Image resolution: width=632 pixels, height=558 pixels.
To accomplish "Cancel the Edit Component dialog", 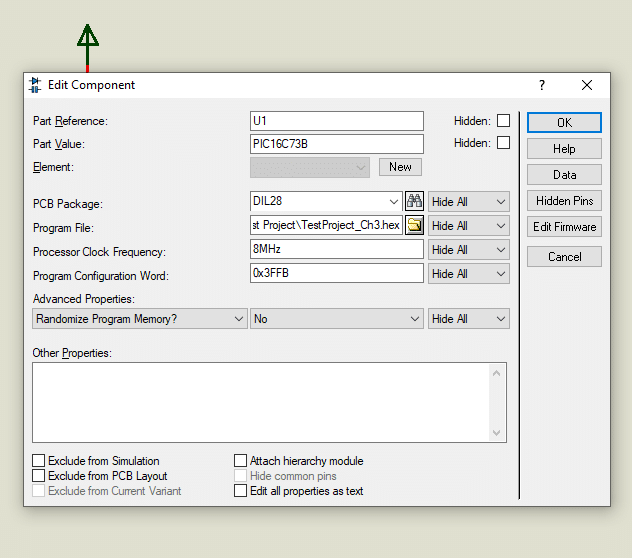I will coord(564,257).
